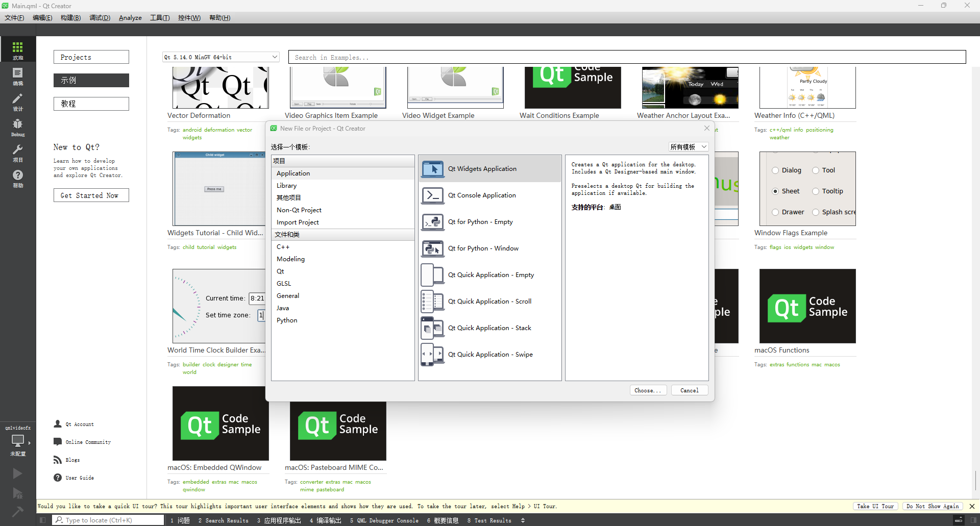Screen dimensions: 980x526
Task: Click the Choose... button
Action: pos(647,390)
